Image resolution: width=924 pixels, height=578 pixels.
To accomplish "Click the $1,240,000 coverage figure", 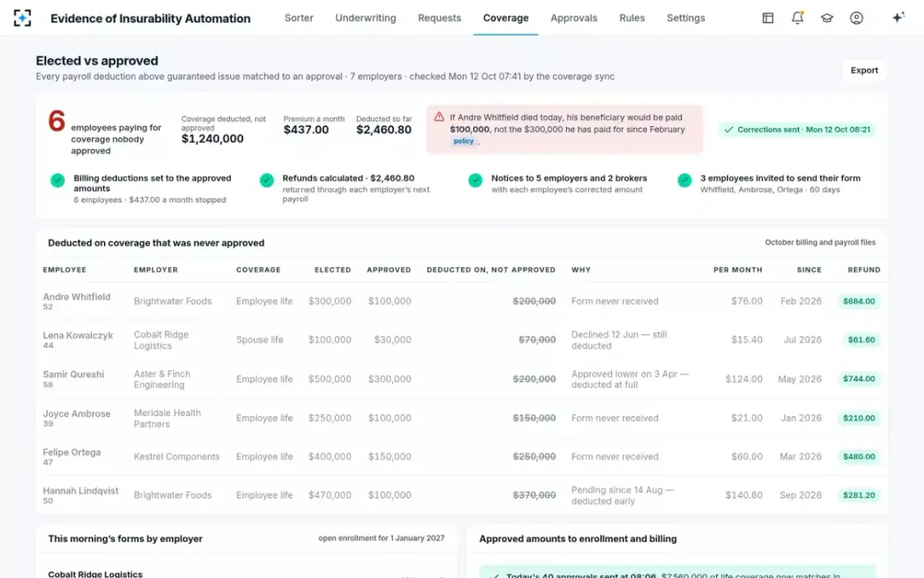I will click(213, 139).
